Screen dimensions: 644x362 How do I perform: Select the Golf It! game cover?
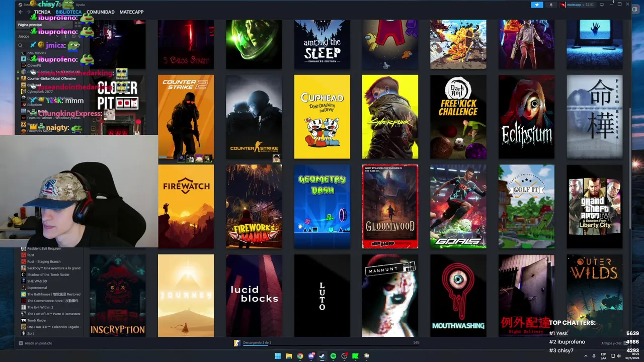526,206
